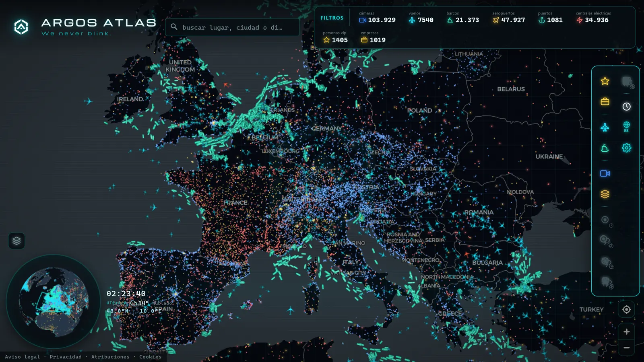
Task: Toggle the centrales eléctricas filter 34.936
Action: [x=593, y=17]
